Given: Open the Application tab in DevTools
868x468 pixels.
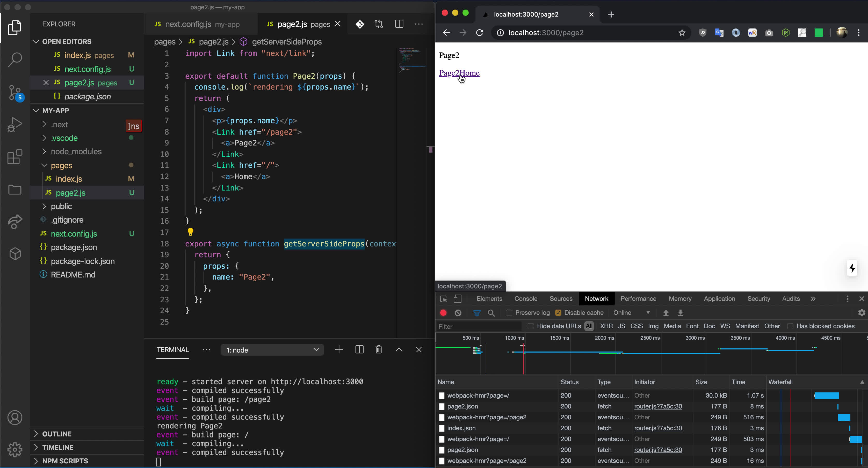Looking at the screenshot, I should pyautogui.click(x=719, y=299).
